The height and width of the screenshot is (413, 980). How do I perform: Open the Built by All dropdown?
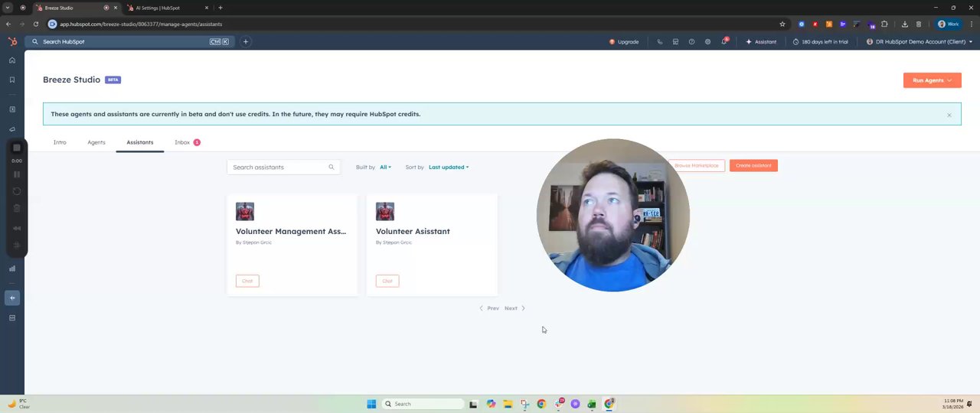pyautogui.click(x=385, y=167)
